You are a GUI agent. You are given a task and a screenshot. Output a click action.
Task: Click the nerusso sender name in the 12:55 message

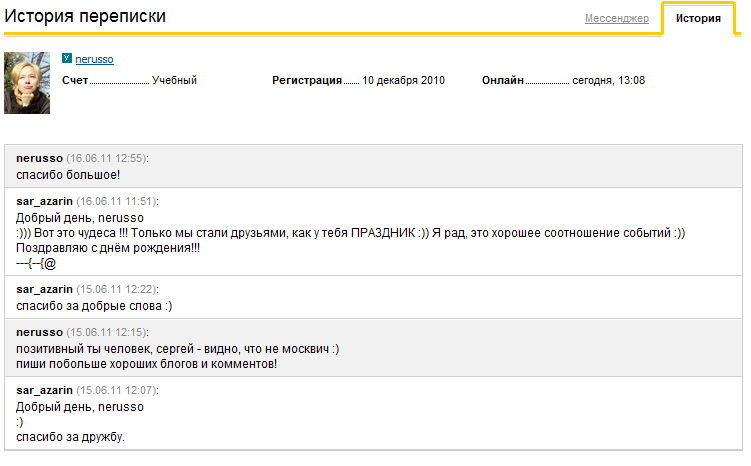click(40, 158)
